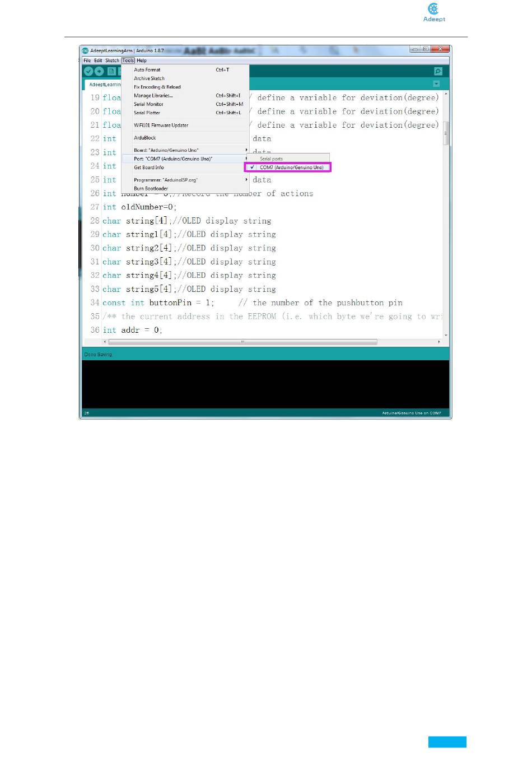The height and width of the screenshot is (772, 532).
Task: Click the vertical scrollbar down arrow
Action: tap(446, 335)
